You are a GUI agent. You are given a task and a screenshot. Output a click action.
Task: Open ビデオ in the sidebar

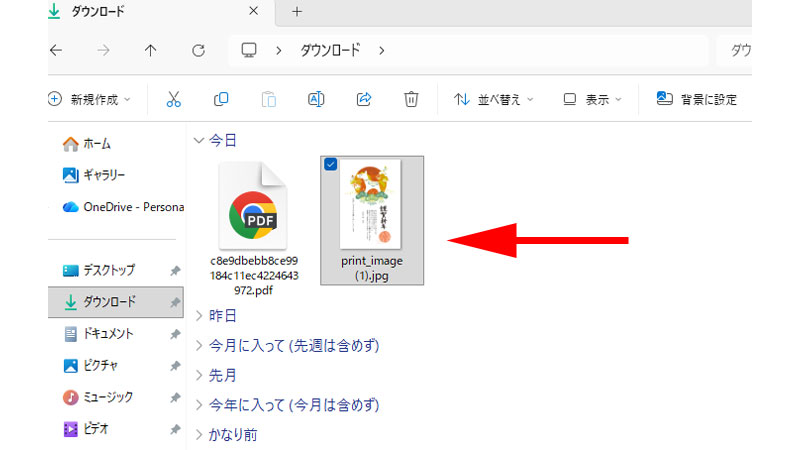(x=86, y=429)
